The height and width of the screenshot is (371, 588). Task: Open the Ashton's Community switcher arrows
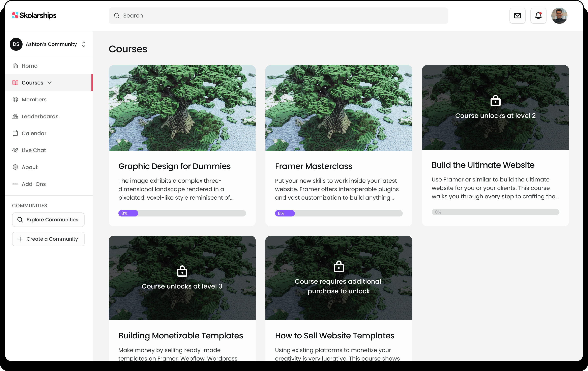[x=84, y=44]
